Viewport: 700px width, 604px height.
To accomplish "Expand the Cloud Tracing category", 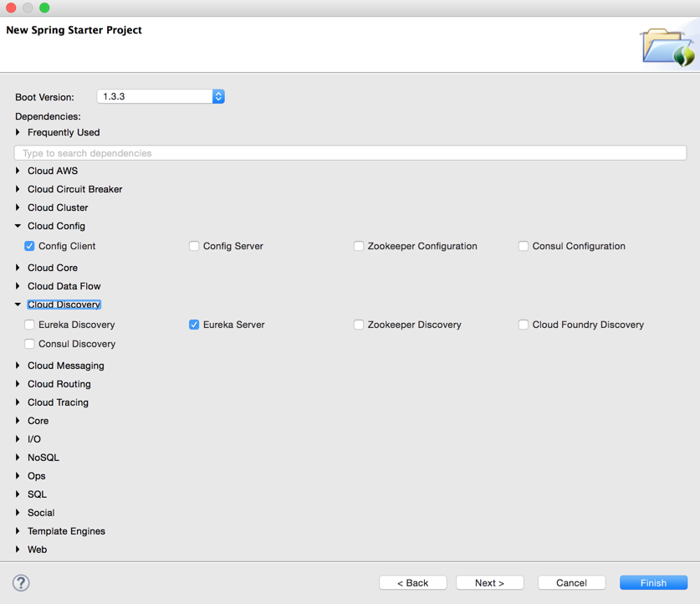I will pos(18,402).
